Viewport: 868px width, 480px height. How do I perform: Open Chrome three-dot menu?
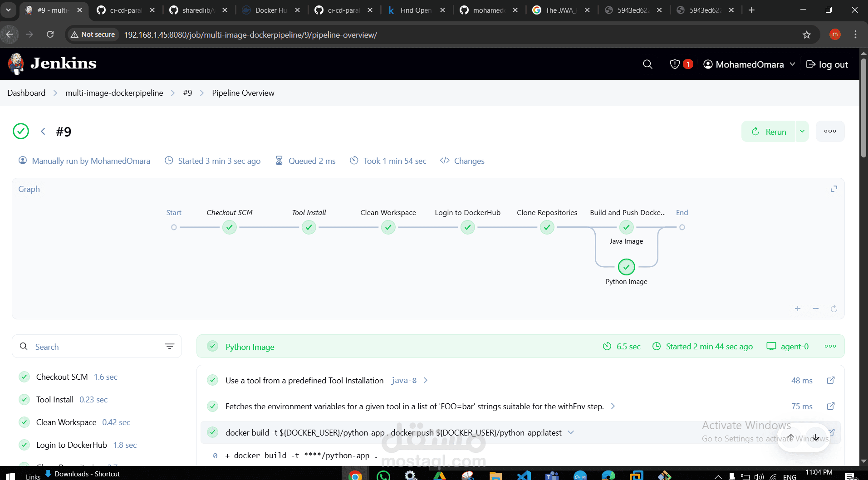(x=855, y=34)
